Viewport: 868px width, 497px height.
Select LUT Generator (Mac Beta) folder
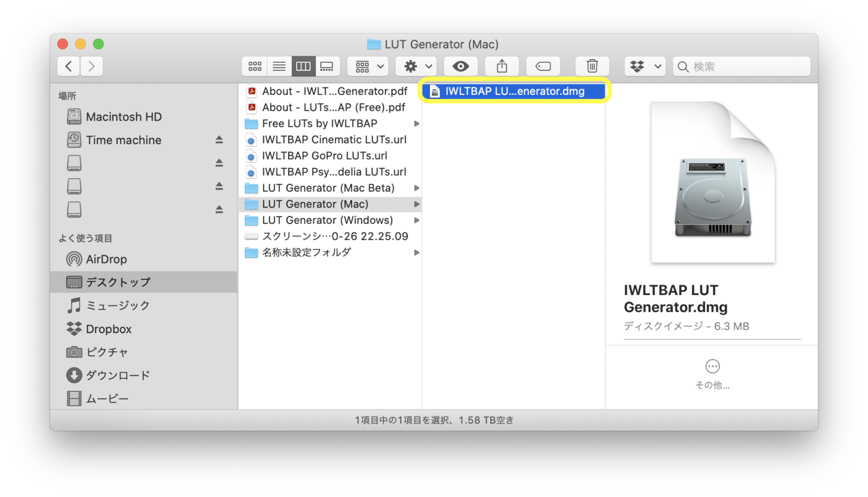coord(330,188)
